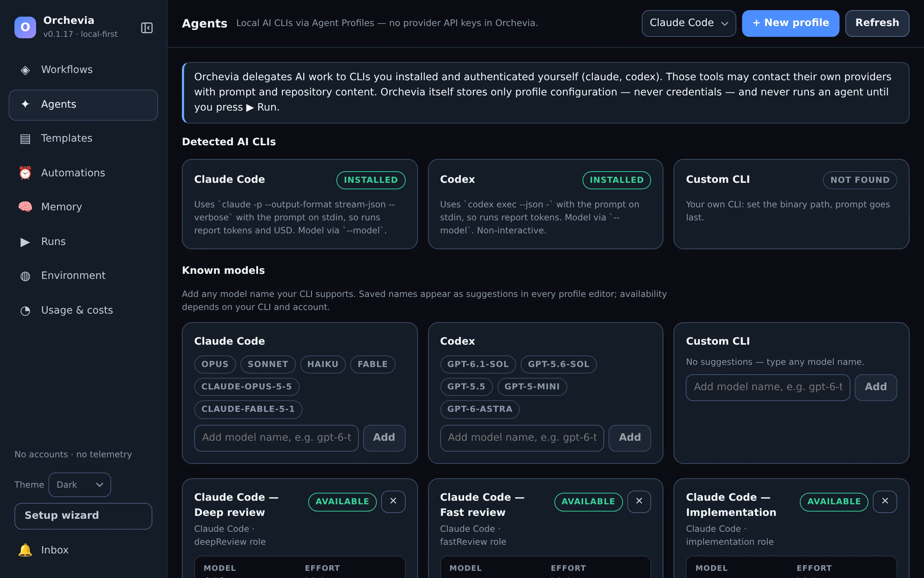Screen dimensions: 924x578
Task: Select the CLAUDE-OPUS-5-5 chip
Action: [x=247, y=387]
